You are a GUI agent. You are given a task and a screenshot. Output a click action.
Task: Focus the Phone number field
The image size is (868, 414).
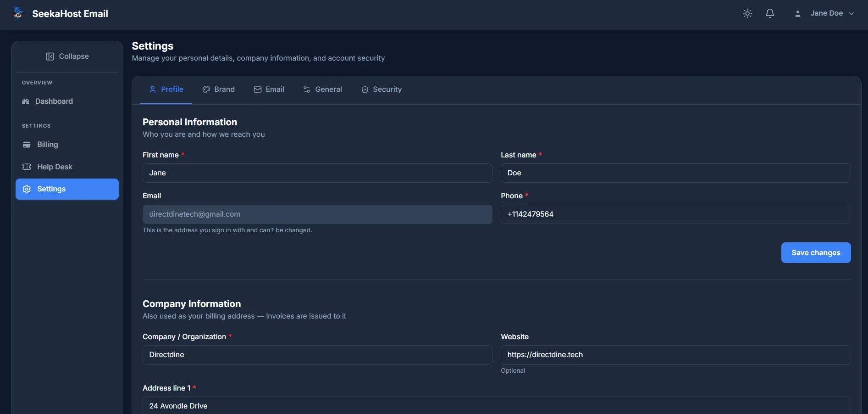pyautogui.click(x=676, y=214)
